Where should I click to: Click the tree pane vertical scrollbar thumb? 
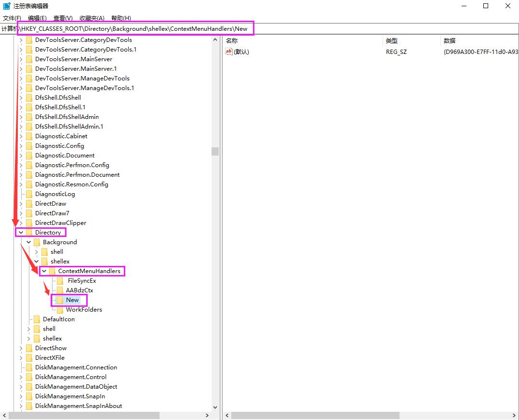coord(215,151)
